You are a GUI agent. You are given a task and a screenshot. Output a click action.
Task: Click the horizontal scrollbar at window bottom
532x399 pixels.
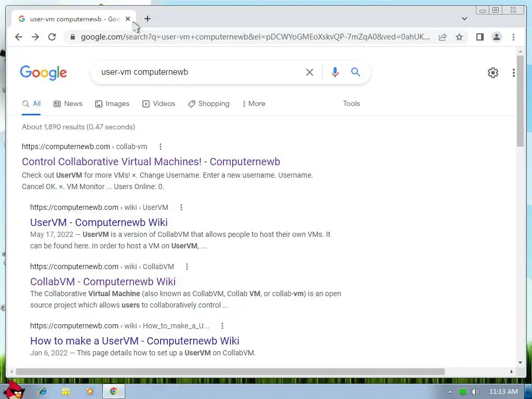click(230, 372)
